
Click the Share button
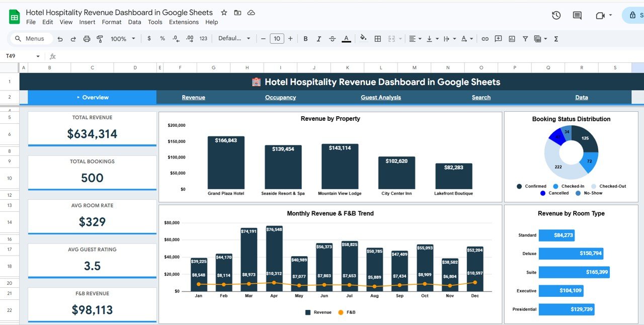coord(635,16)
